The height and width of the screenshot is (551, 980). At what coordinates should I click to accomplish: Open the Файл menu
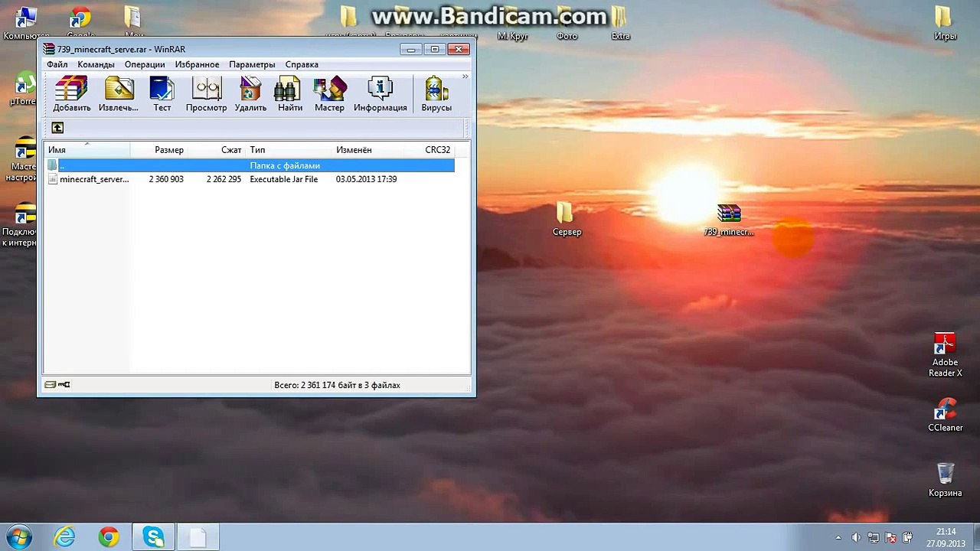(x=57, y=64)
